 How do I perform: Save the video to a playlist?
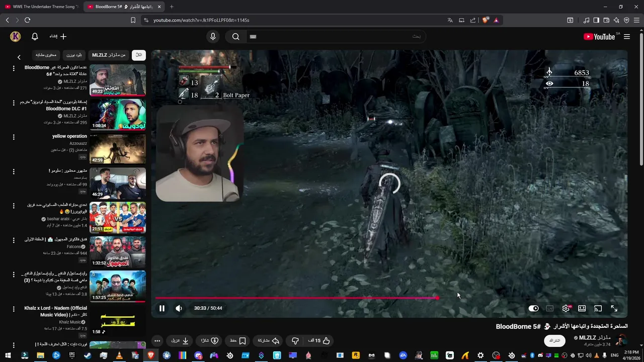point(238,340)
